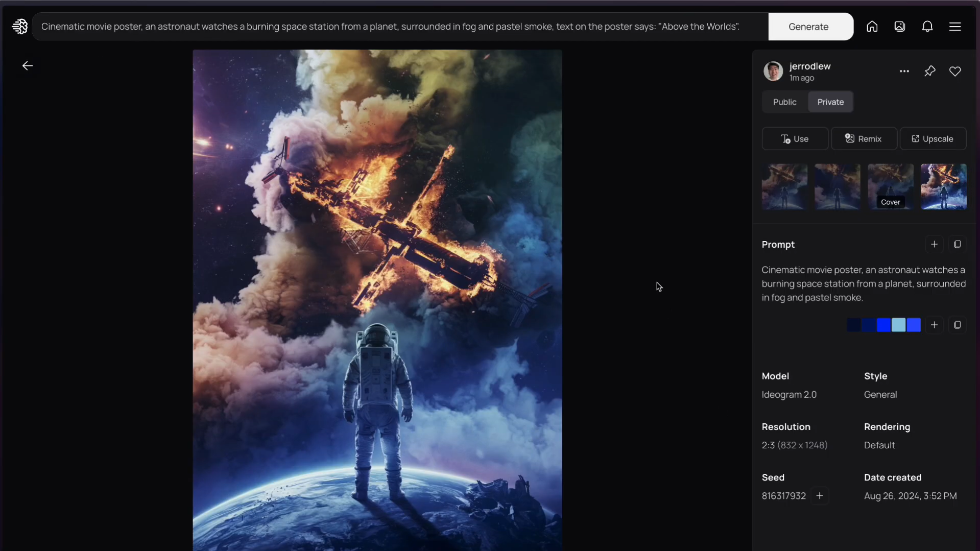Like the image with the heart icon
Screen dimensions: 980x551
pyautogui.click(x=955, y=71)
